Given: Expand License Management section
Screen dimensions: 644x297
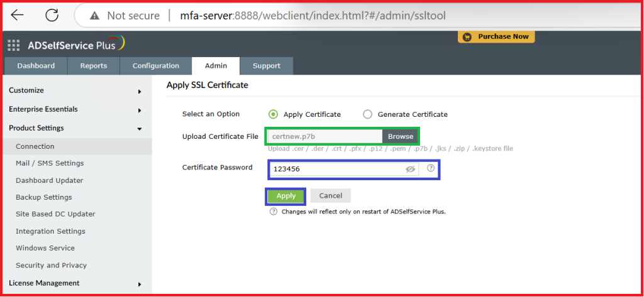Looking at the screenshot, I should click(139, 284).
